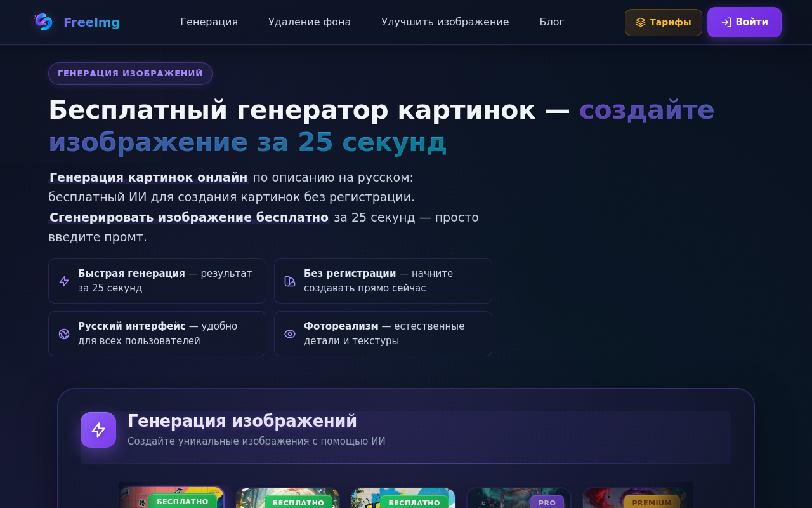Click the FreeImg swirl logo icon
This screenshot has height=508, width=812.
click(44, 22)
